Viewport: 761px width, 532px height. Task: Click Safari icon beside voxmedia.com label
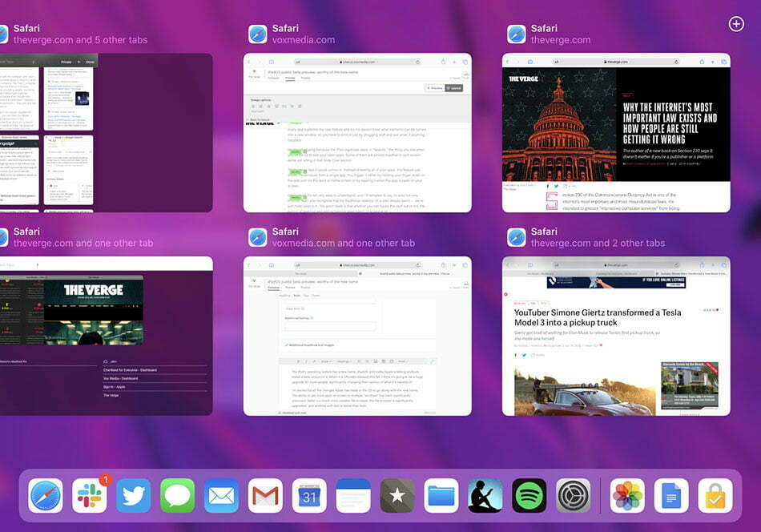(258, 34)
